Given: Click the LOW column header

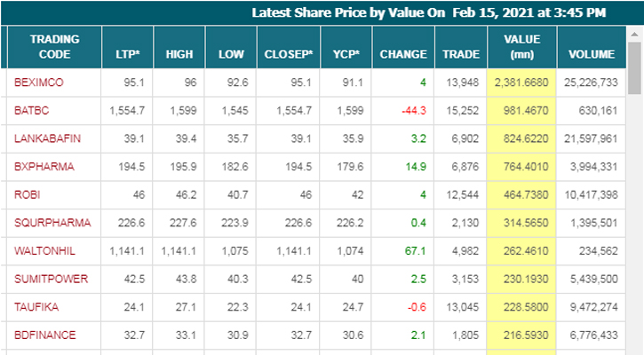Looking at the screenshot, I should (231, 54).
